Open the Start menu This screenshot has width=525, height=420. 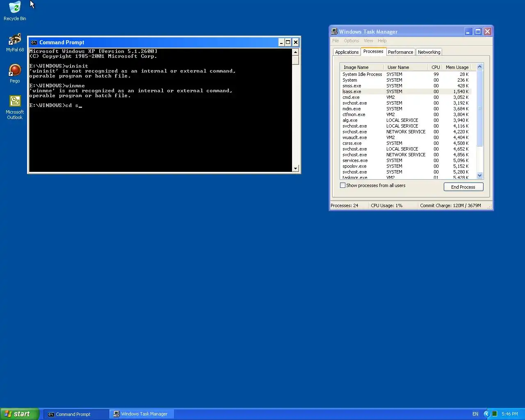(x=19, y=414)
